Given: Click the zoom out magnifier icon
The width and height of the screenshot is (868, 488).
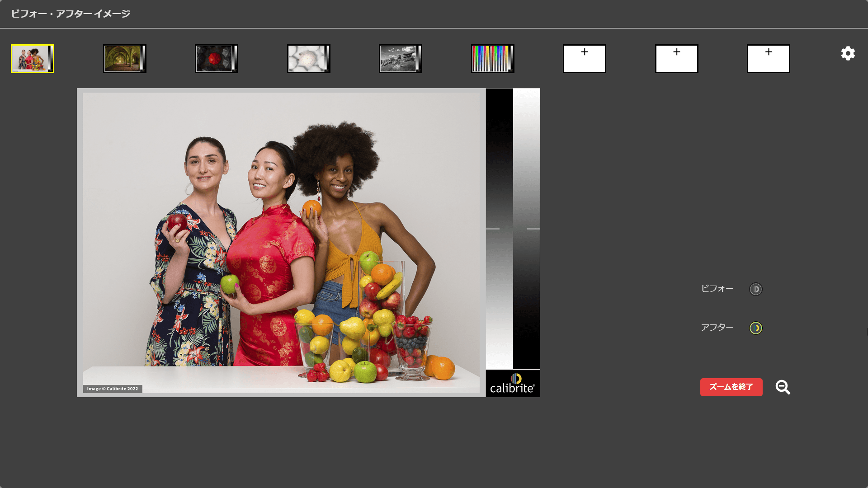Looking at the screenshot, I should [783, 387].
